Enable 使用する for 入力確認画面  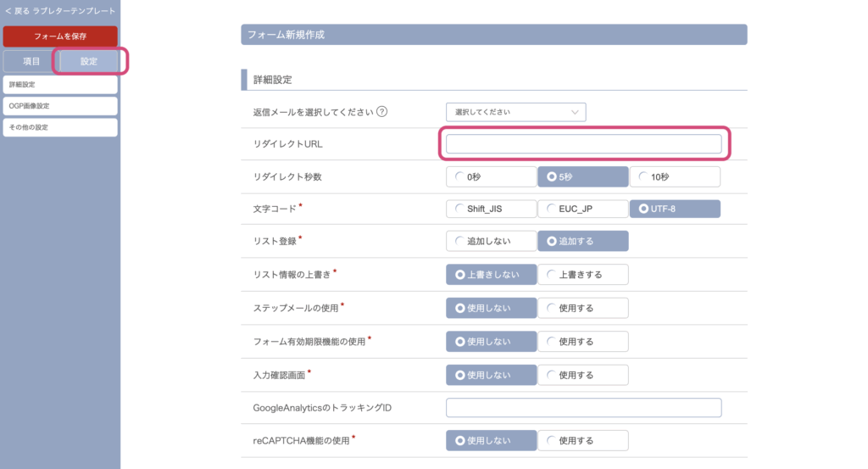point(583,375)
